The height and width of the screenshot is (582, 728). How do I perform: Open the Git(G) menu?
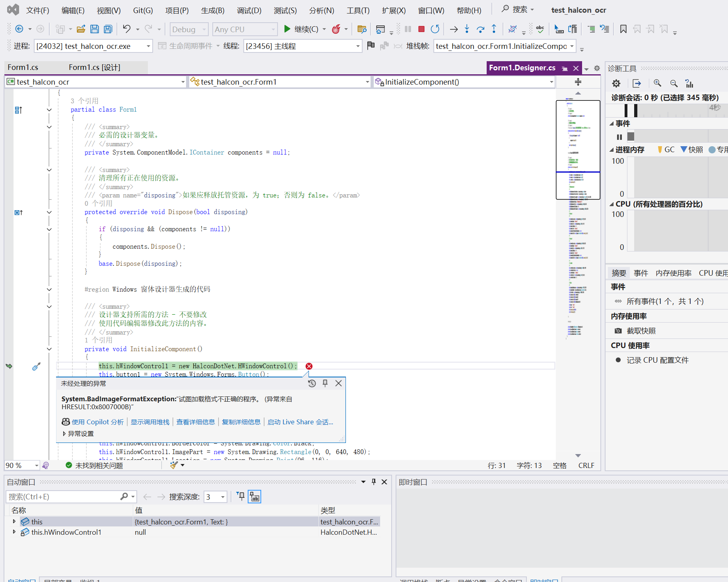click(x=143, y=10)
